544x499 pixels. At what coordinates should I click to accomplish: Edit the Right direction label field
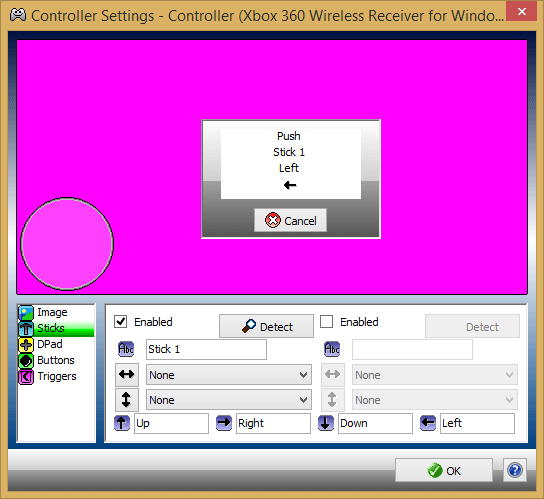click(273, 423)
